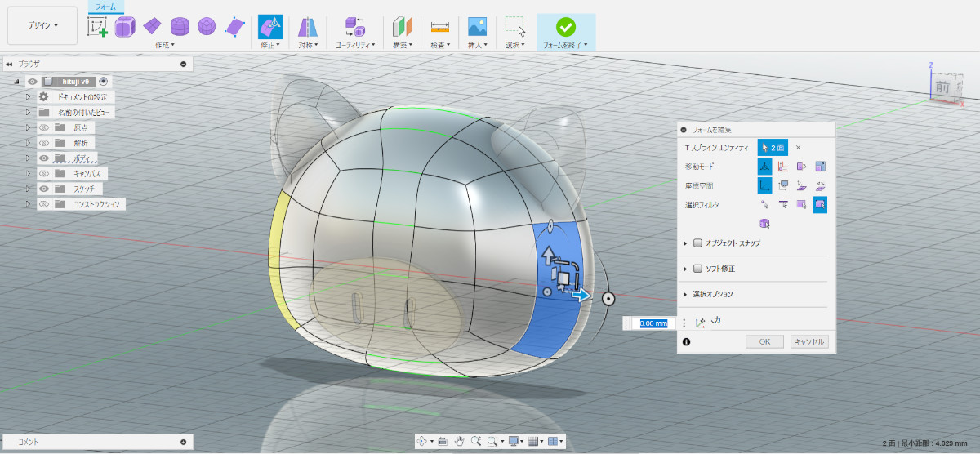
Task: Enable the オブジェクト スナップ checkbox
Action: (x=697, y=243)
